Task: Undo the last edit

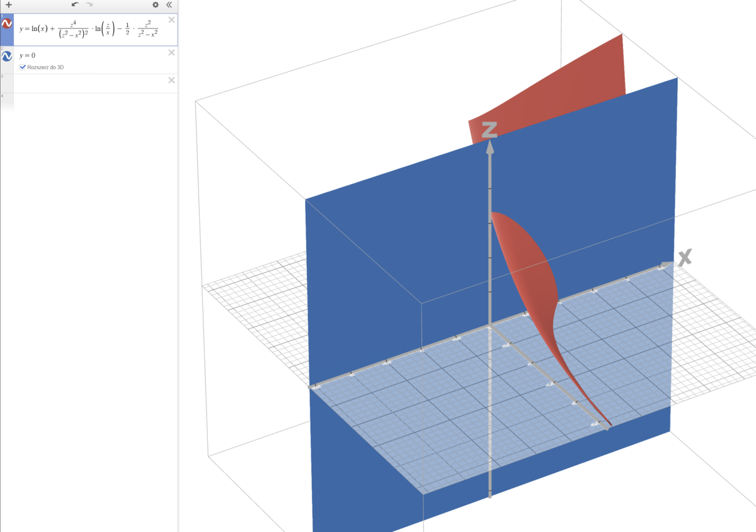Action: [75, 4]
